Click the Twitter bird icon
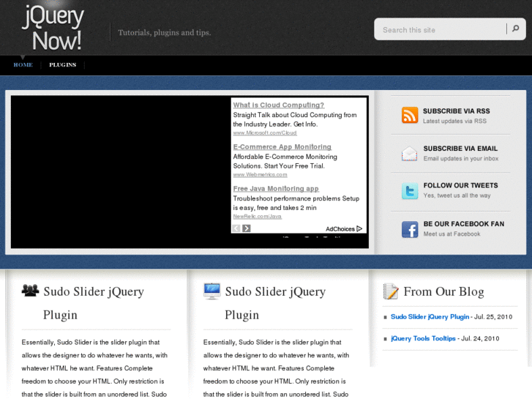Viewport: 532px width, 399px height. coord(410,191)
